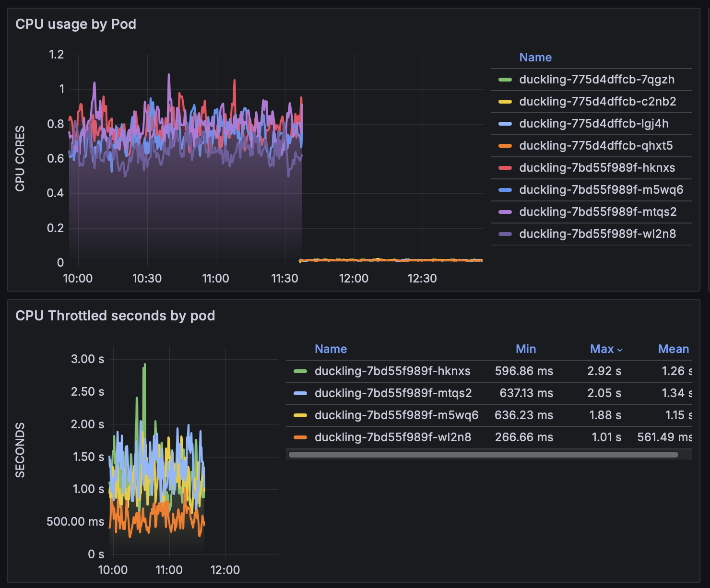Click the horizontal scrollbar under throttled legend table
Screen dimensions: 710x588
click(483, 455)
